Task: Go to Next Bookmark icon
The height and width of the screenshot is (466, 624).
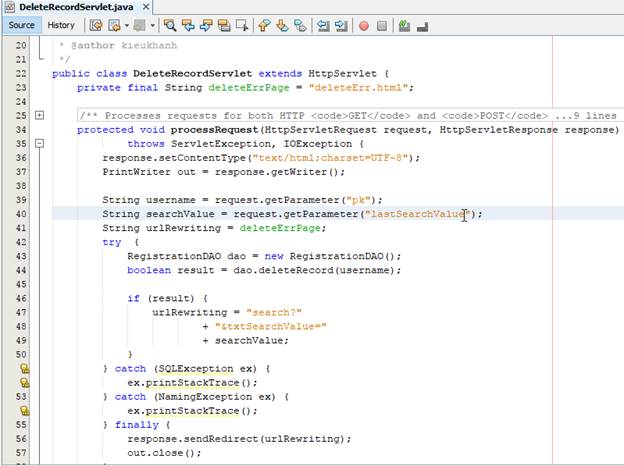Action: point(282,25)
